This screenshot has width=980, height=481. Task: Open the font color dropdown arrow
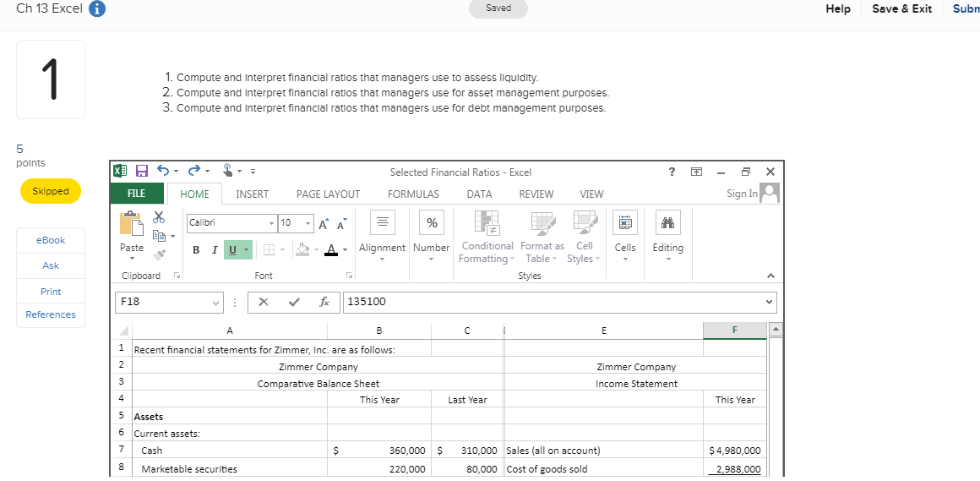346,250
